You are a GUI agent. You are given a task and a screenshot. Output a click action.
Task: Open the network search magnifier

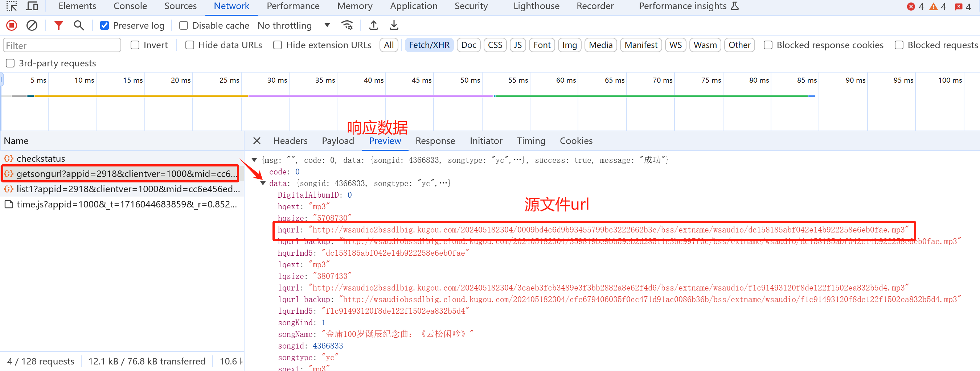tap(79, 25)
